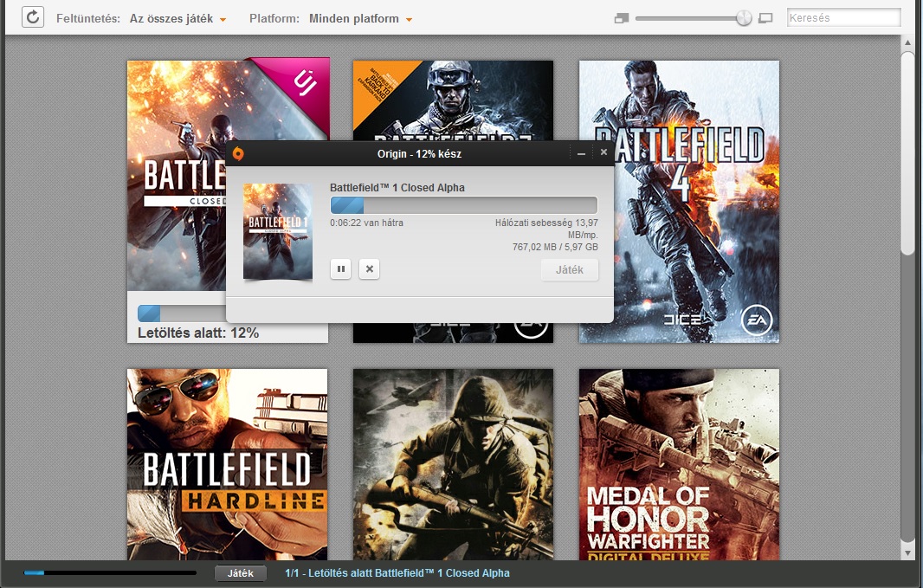Click the 0:06:22 van hátra text
Viewport: 923px width, 588px height.
(x=366, y=223)
